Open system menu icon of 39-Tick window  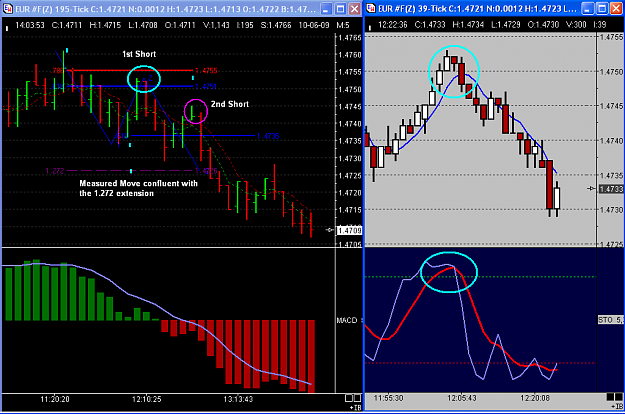click(371, 8)
